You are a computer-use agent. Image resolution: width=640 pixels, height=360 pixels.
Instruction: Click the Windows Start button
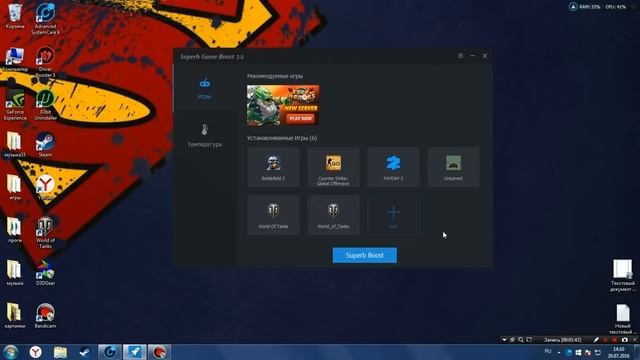coord(11,352)
